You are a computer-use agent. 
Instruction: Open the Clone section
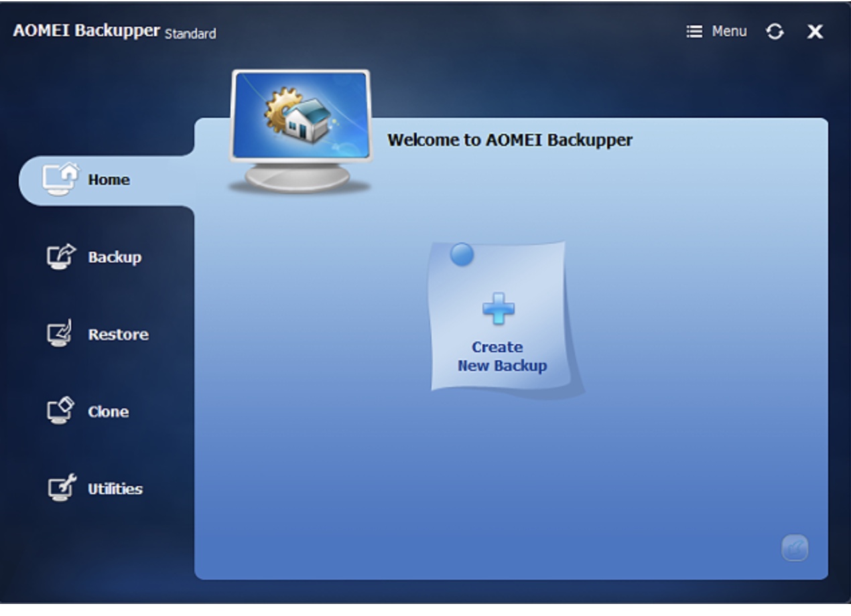click(88, 411)
